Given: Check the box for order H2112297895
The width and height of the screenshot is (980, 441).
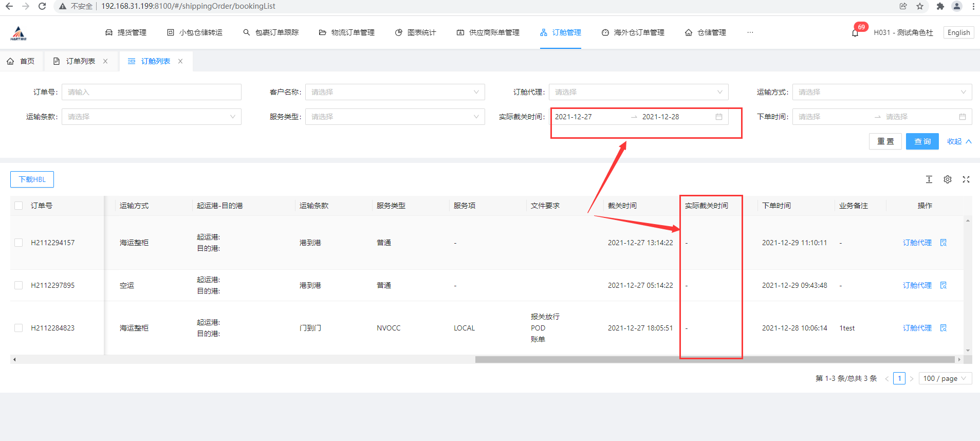Looking at the screenshot, I should pos(19,285).
